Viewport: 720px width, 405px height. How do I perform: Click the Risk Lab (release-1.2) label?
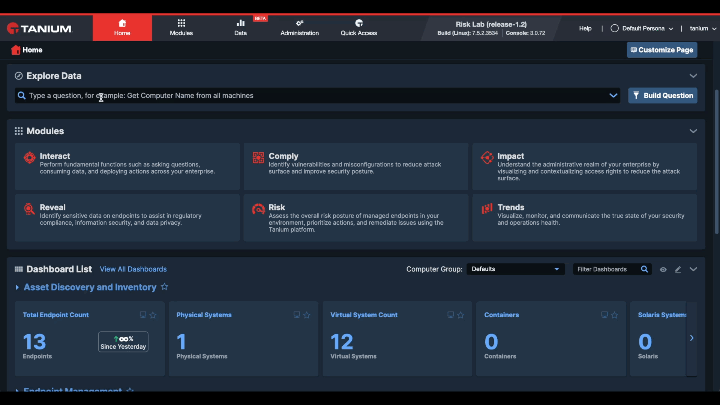click(491, 24)
